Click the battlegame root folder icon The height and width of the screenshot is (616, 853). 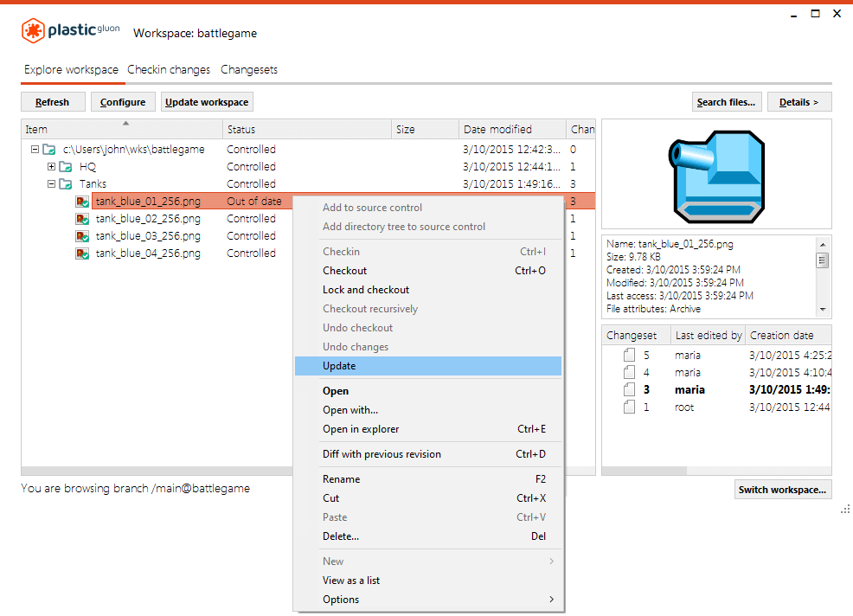pos(49,149)
